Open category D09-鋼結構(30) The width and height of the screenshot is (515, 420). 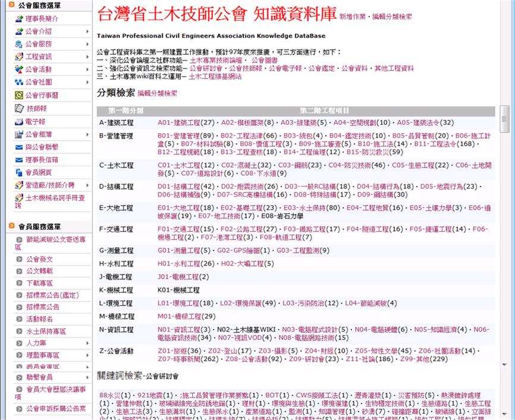coord(382,195)
